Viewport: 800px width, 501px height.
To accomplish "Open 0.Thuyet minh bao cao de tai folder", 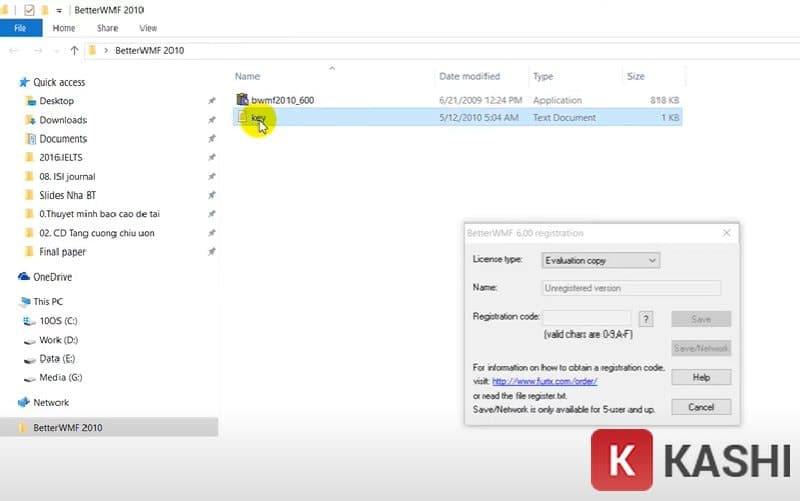I will coord(99,214).
